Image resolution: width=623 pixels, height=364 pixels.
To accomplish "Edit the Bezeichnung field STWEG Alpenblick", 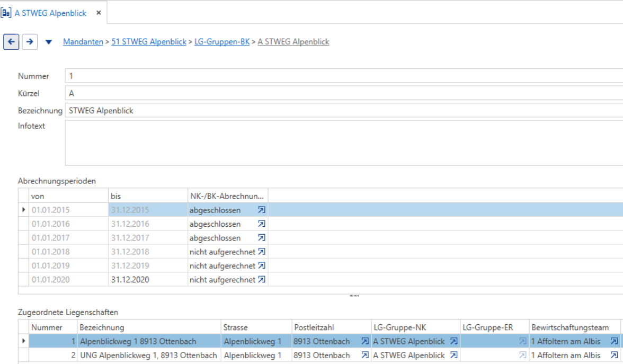I will [x=344, y=110].
